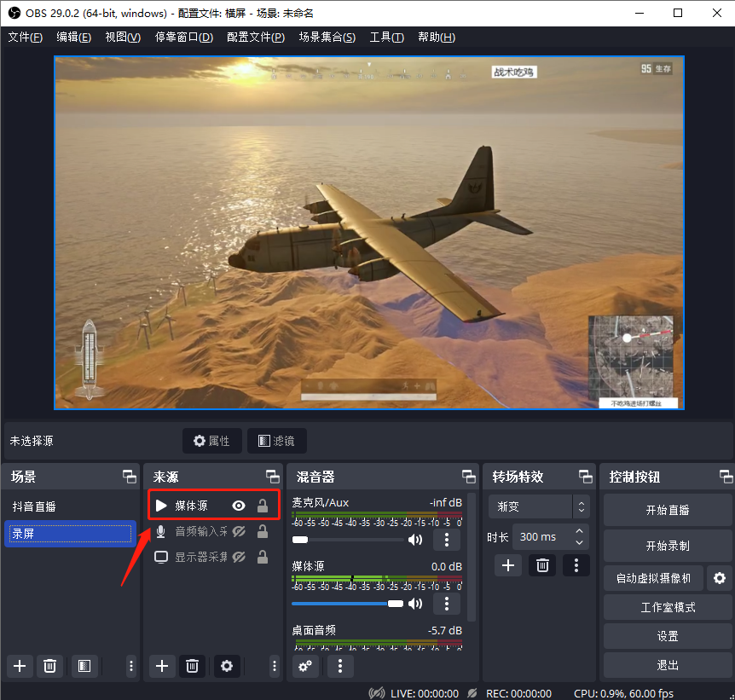Select the 抖音直播 scene

[70, 506]
